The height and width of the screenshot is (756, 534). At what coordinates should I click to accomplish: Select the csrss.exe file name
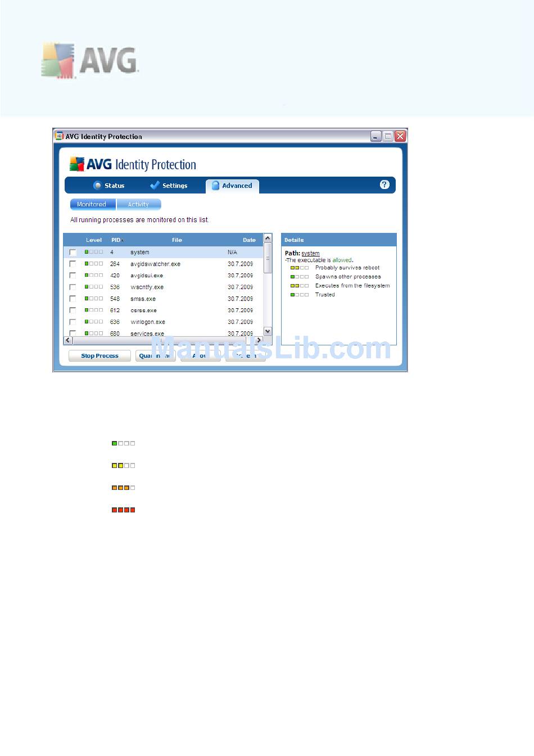point(144,310)
